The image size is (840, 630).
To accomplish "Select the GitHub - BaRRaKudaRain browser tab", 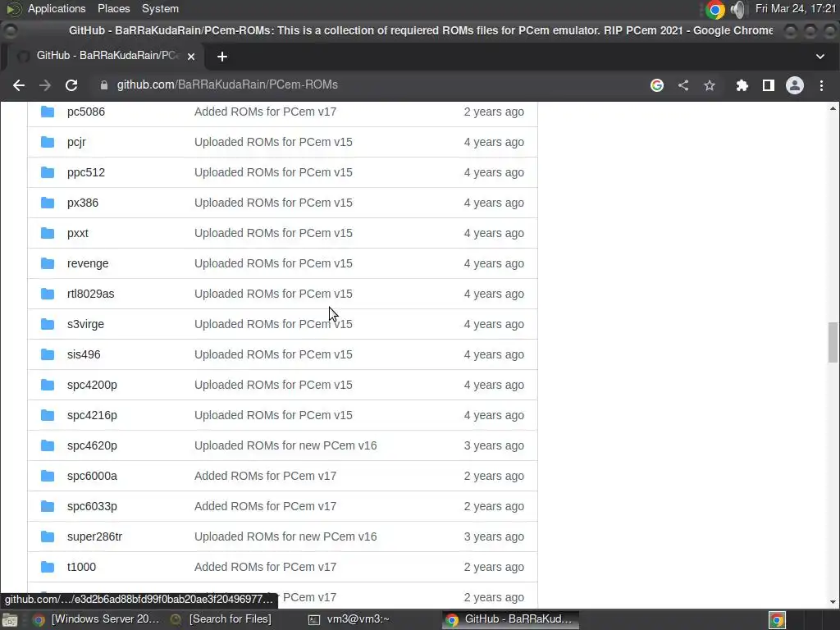I will click(102, 56).
